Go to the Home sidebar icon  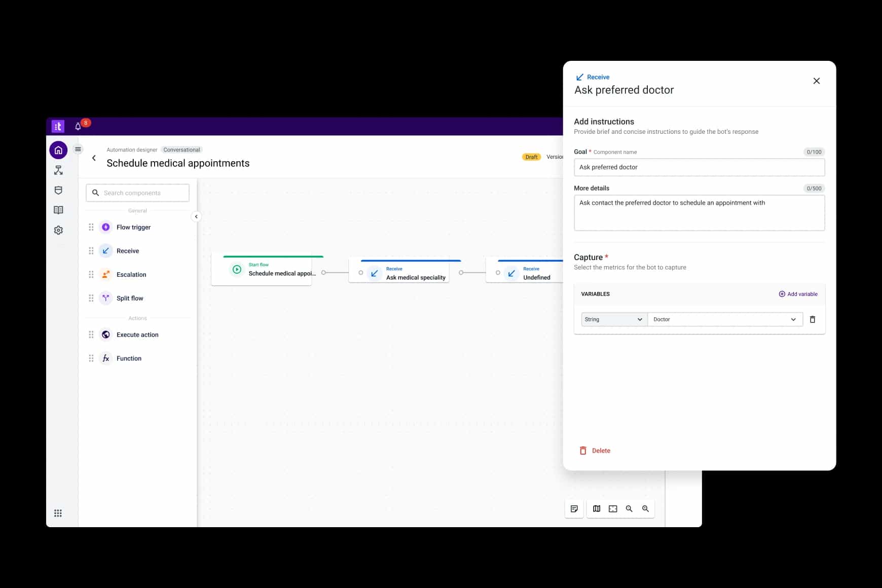tap(58, 150)
